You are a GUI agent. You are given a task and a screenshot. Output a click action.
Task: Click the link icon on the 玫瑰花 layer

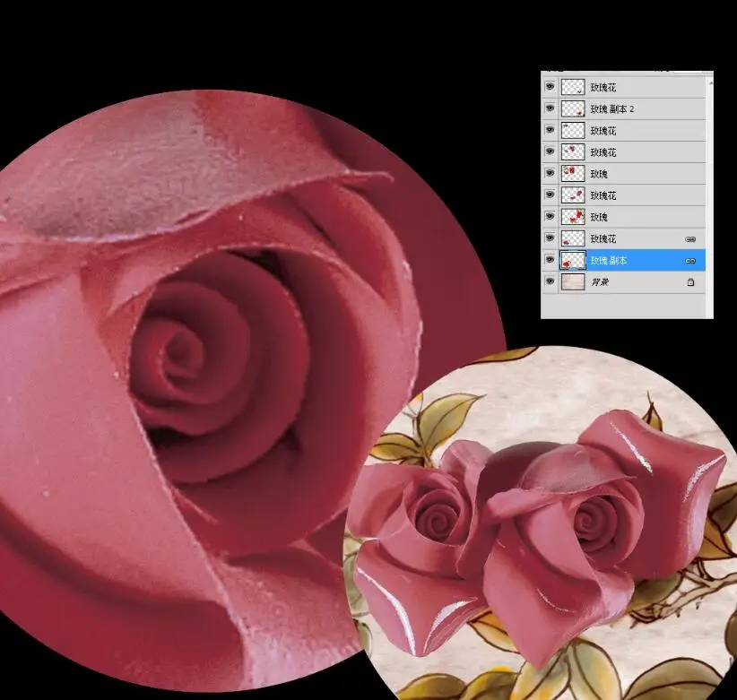(x=690, y=239)
